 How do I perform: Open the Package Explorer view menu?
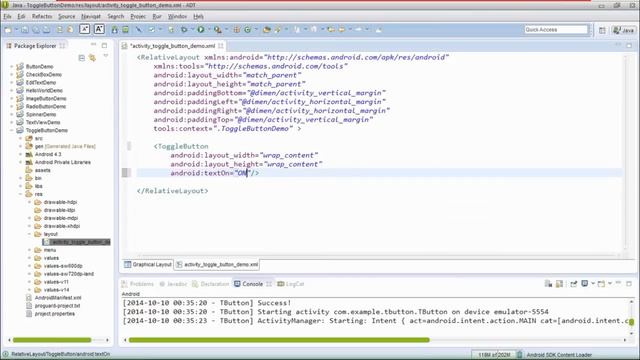[106, 56]
